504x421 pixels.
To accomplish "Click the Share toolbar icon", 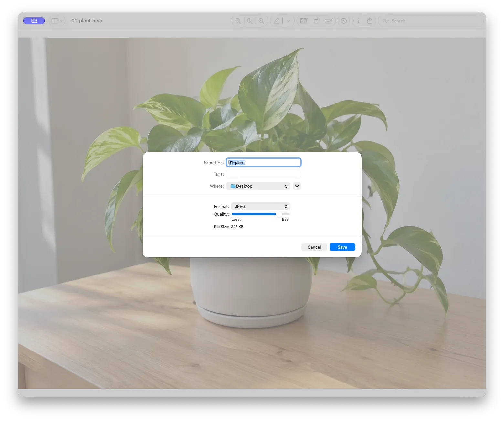I will click(x=370, y=21).
